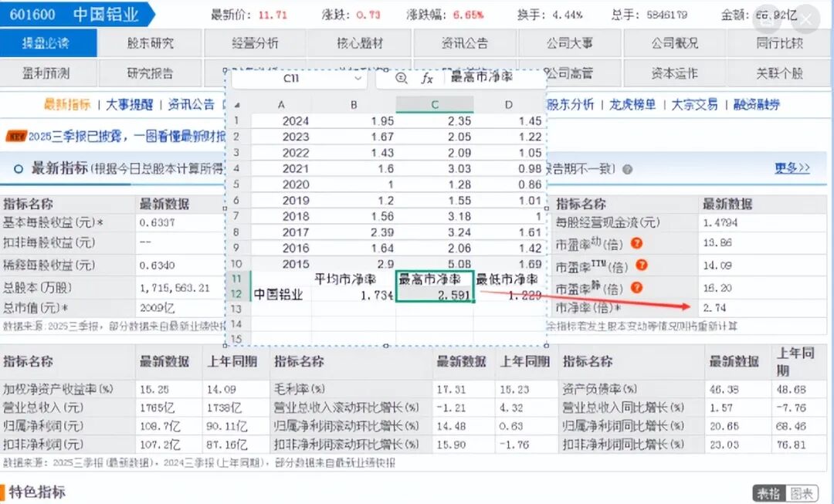Open the 资讯公告 sub-navigation link

pyautogui.click(x=191, y=104)
